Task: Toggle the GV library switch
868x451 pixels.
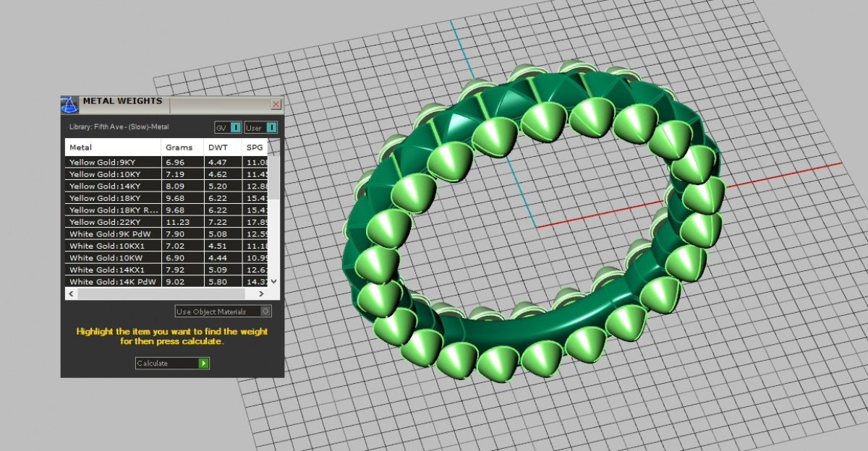Action: tap(236, 128)
